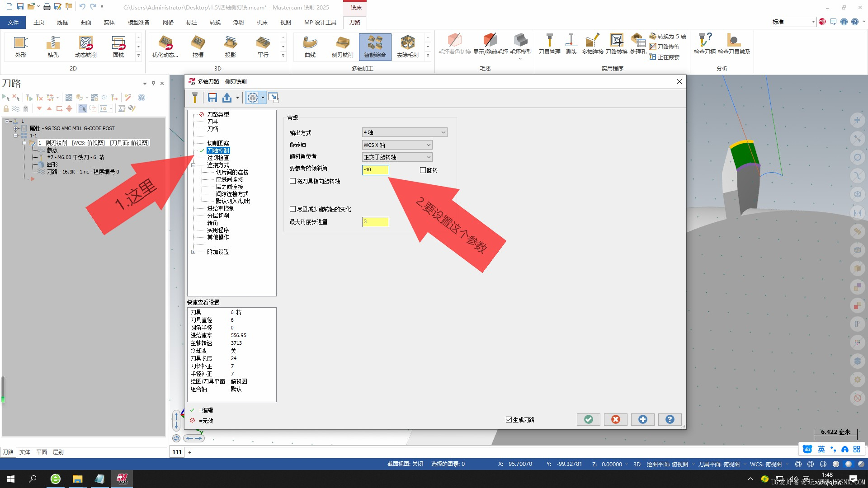Select 切削图案 in the dialog tree
The width and height of the screenshot is (868, 488).
click(x=218, y=143)
